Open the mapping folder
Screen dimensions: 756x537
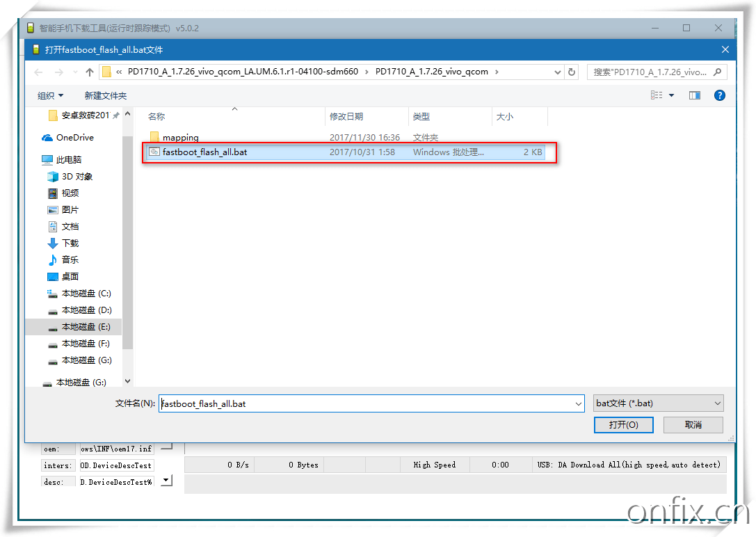pos(180,138)
